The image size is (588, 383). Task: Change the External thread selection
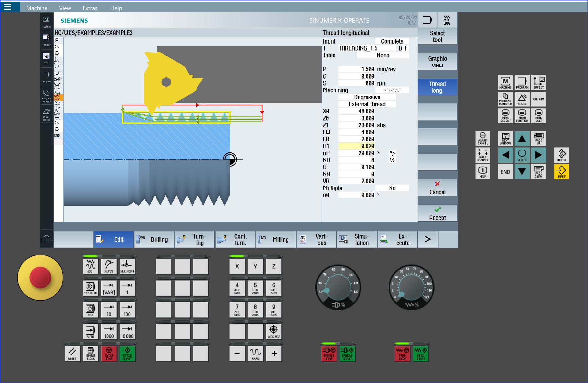pyautogui.click(x=367, y=105)
